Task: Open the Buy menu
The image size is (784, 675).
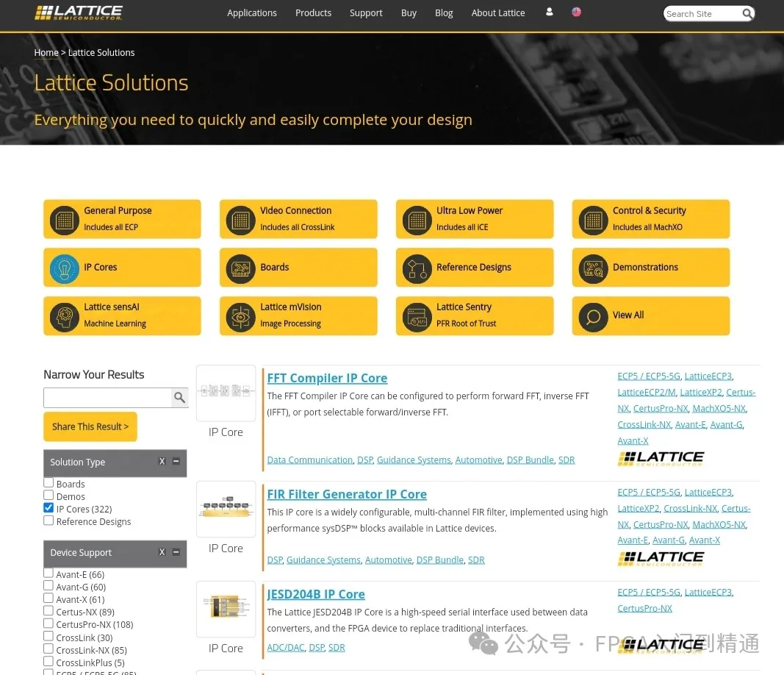Action: coord(409,13)
